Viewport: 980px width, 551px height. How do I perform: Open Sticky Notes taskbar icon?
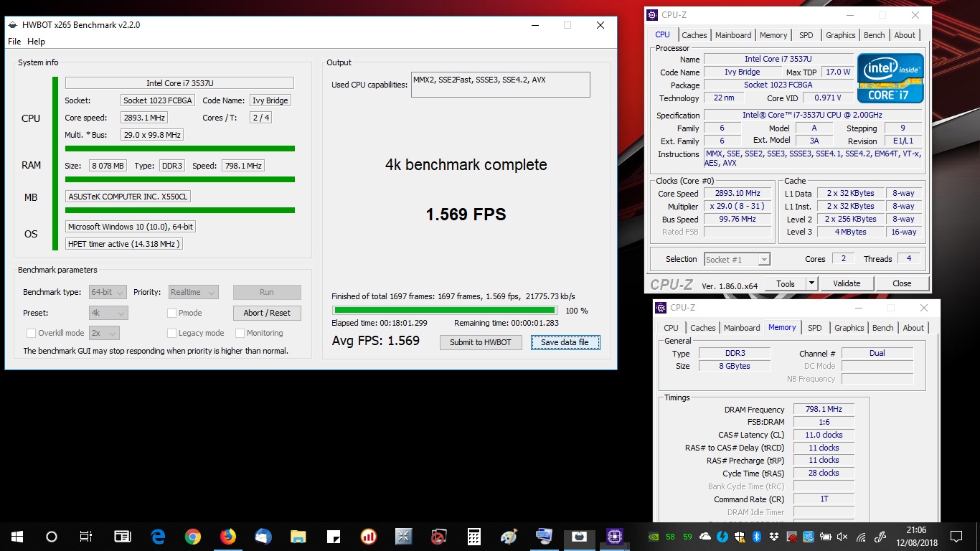[x=333, y=536]
